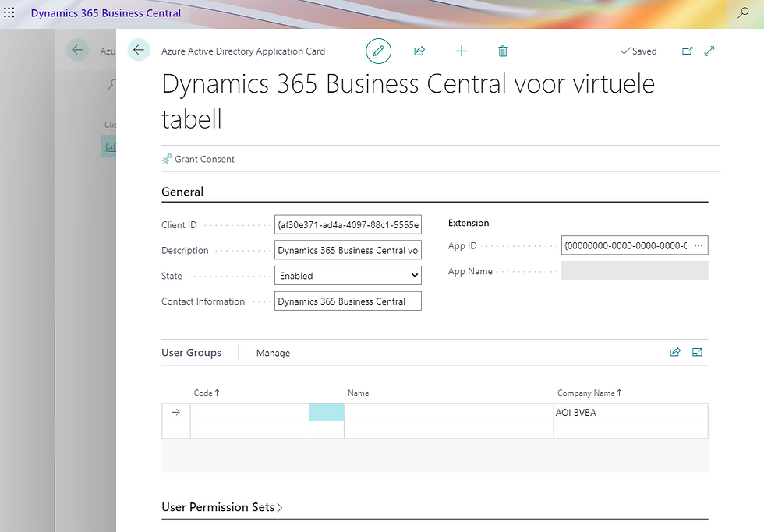The image size is (764, 532).
Task: Open the State dropdown
Action: pyautogui.click(x=348, y=276)
